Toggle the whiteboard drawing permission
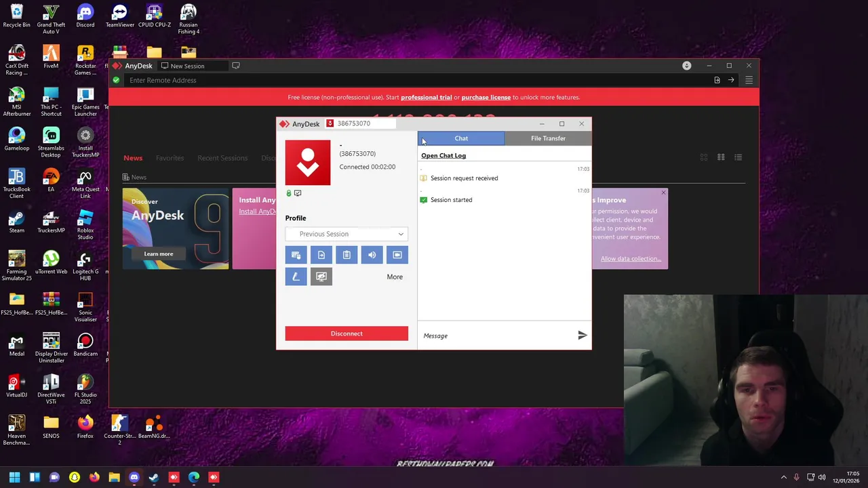This screenshot has width=868, height=488. tap(296, 277)
